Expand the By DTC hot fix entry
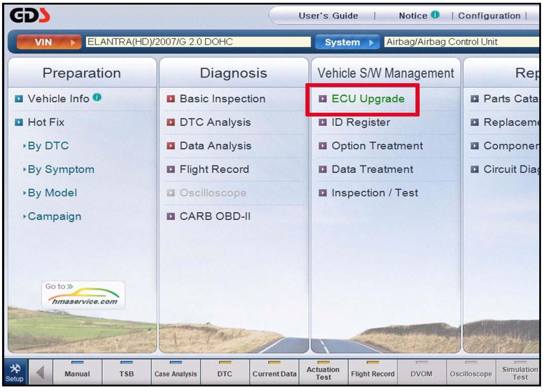The height and width of the screenshot is (392, 548). pyautogui.click(x=48, y=146)
